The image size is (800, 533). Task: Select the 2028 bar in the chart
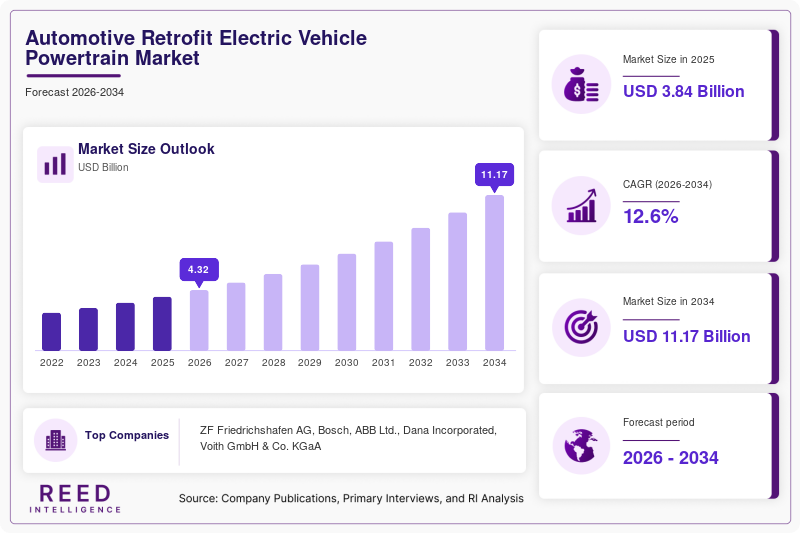point(273,312)
